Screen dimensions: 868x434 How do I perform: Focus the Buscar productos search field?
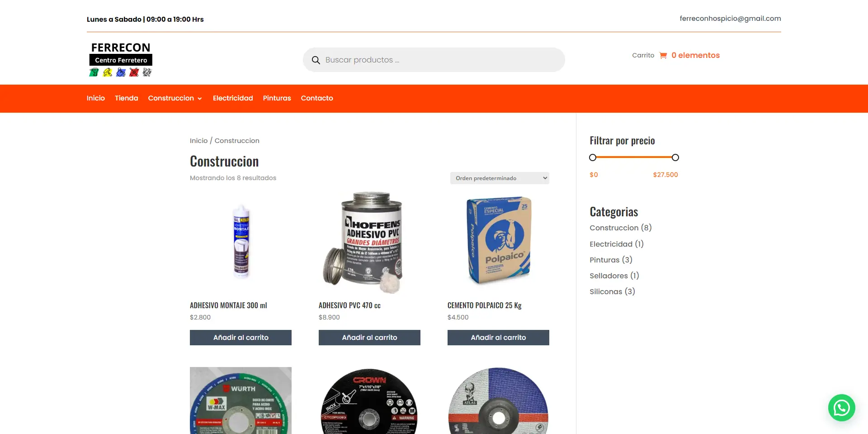434,60
